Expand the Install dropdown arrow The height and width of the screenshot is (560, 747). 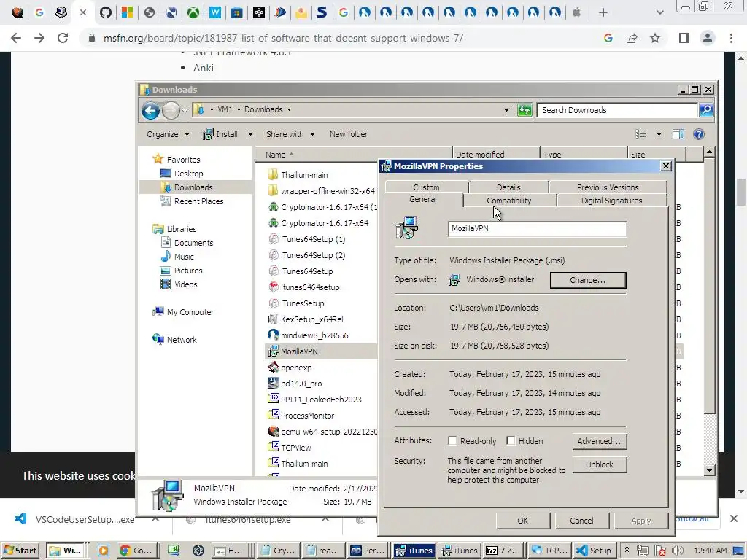click(x=250, y=134)
